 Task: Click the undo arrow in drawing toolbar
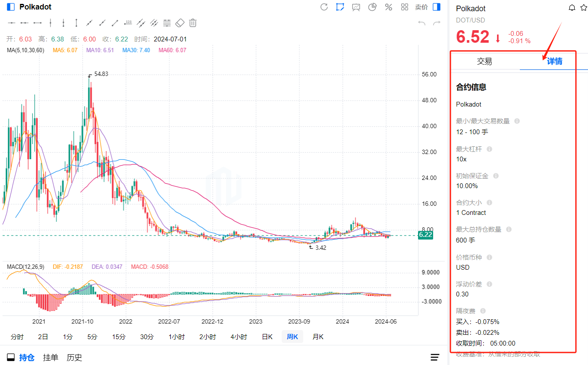coord(421,23)
